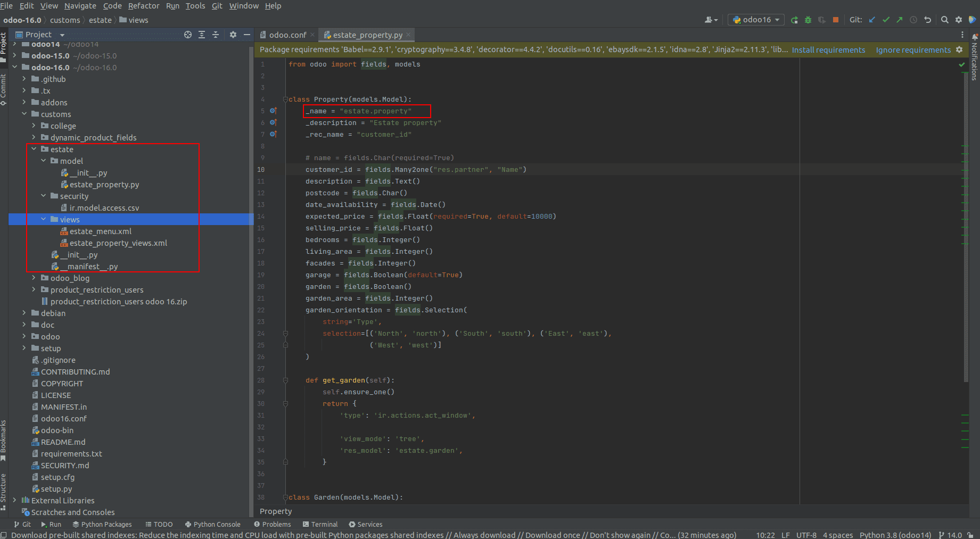Collapse the security folder
This screenshot has height=539, width=980.
[43, 196]
